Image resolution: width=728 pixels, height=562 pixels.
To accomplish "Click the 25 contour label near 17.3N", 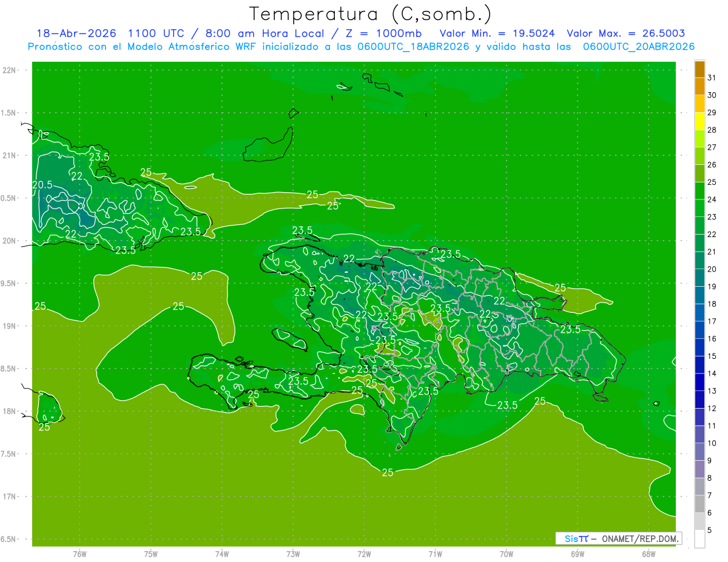I will pyautogui.click(x=388, y=472).
